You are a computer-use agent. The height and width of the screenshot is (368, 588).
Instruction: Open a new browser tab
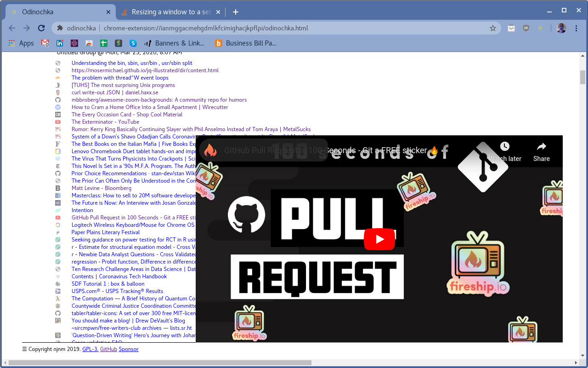click(x=236, y=12)
